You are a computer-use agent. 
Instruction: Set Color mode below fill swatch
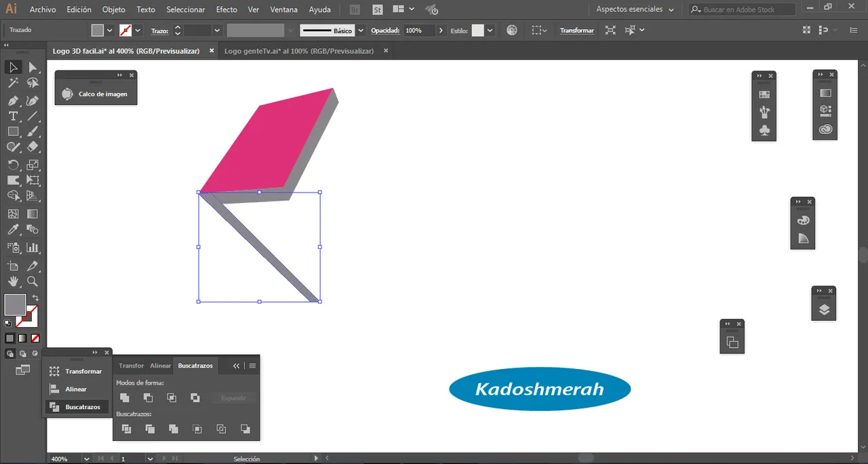(x=9, y=338)
